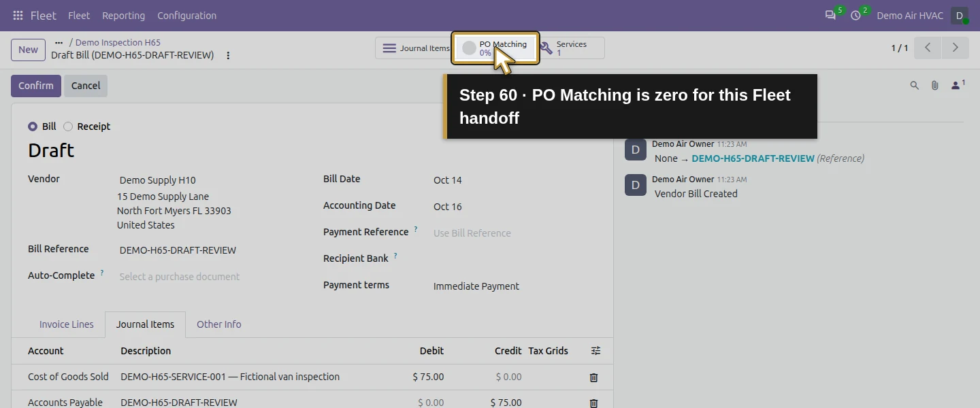Screen dimensions: 980x408
Task: Sort by the Credit column header
Action: [x=508, y=351]
